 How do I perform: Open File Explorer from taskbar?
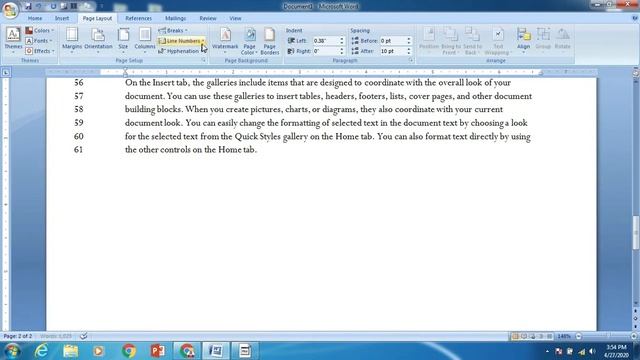pos(71,351)
